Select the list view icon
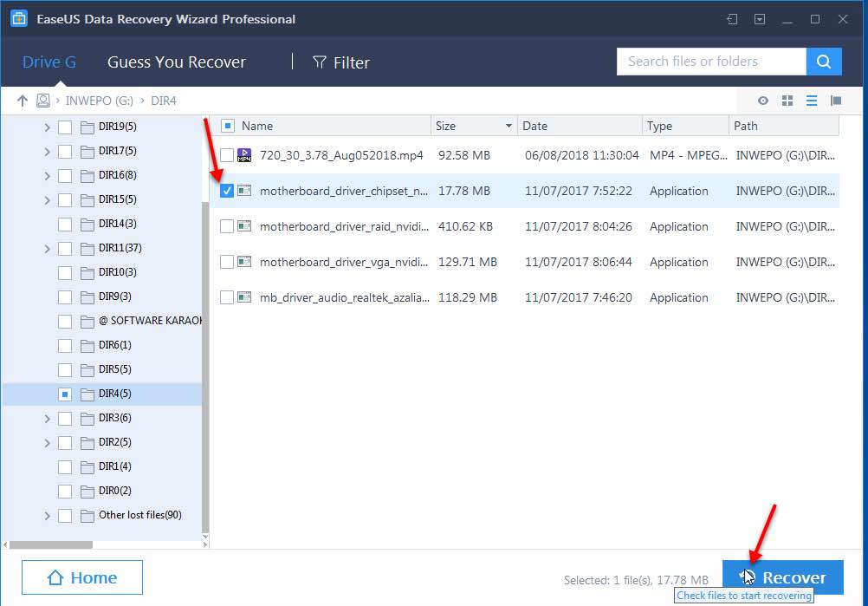 [x=812, y=101]
